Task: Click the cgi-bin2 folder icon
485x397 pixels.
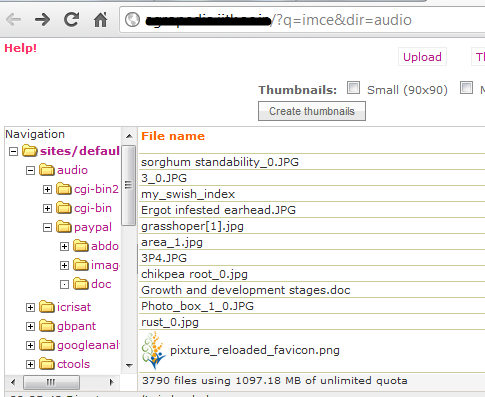Action: (64, 189)
